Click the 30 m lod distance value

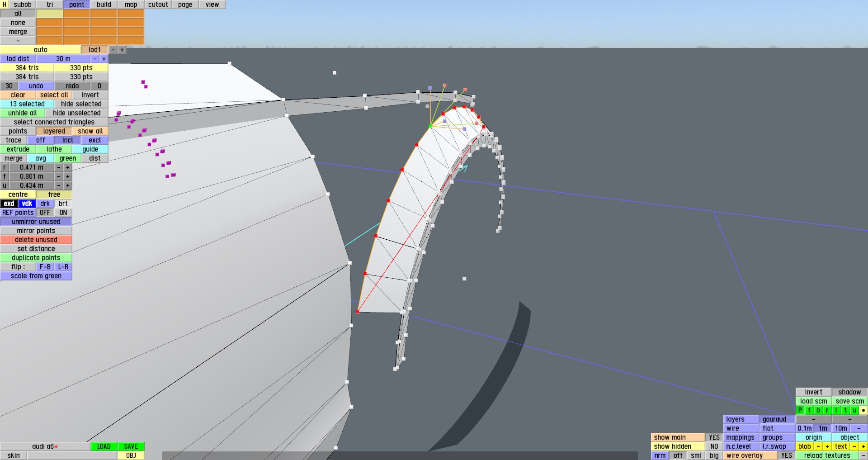point(63,59)
